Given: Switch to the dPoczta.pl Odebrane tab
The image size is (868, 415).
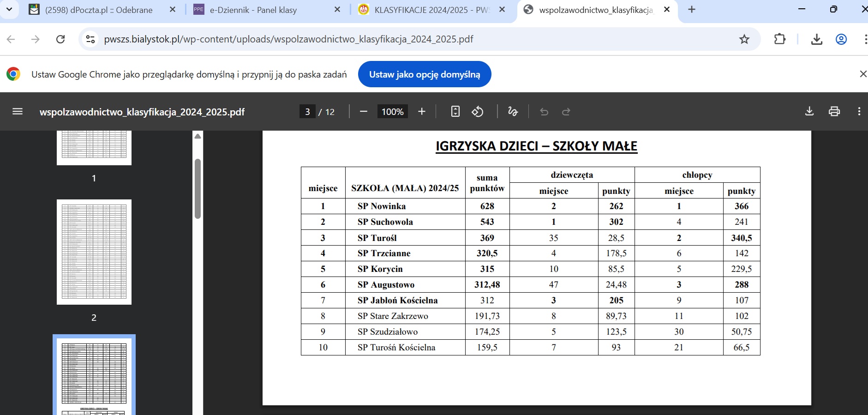Looking at the screenshot, I should click(x=99, y=10).
